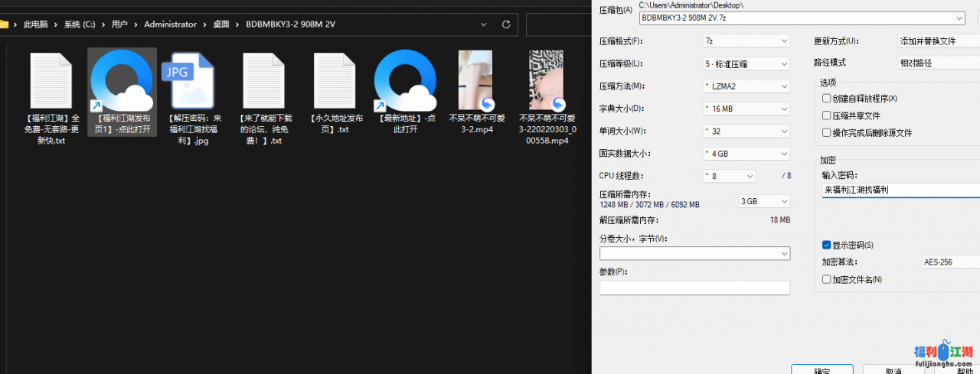Select the 全免费-无套路-更新快 text file icon
The width and height of the screenshot is (980, 374).
point(51,81)
